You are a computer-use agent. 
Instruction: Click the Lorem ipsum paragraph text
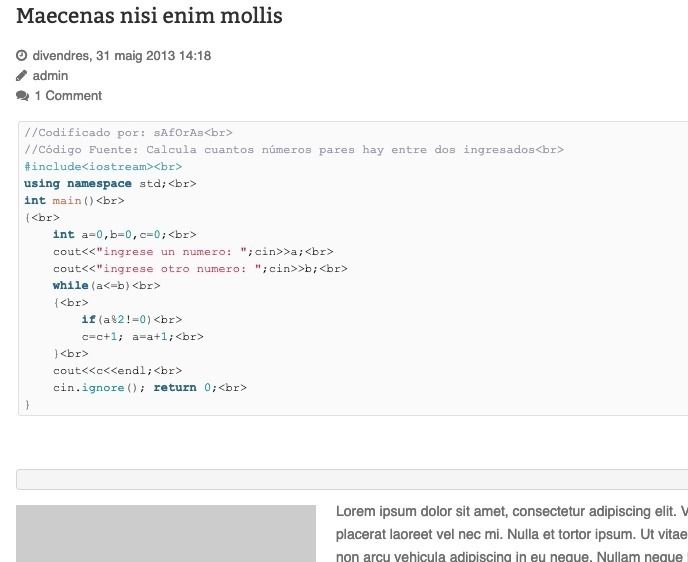tap(512, 534)
